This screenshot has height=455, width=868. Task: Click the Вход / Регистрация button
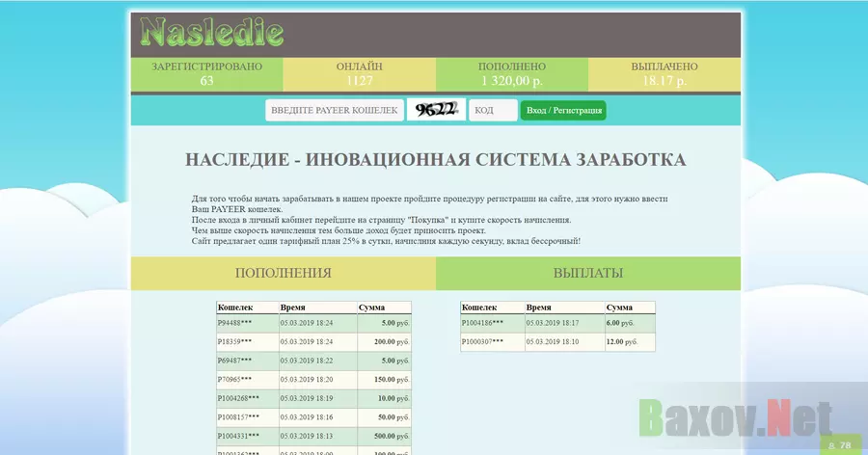tap(563, 110)
